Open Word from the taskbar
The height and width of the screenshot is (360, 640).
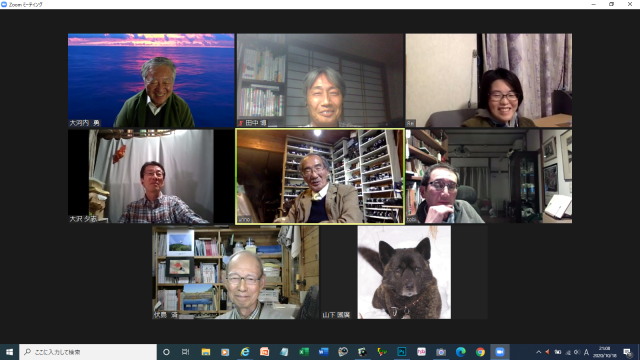point(323,352)
